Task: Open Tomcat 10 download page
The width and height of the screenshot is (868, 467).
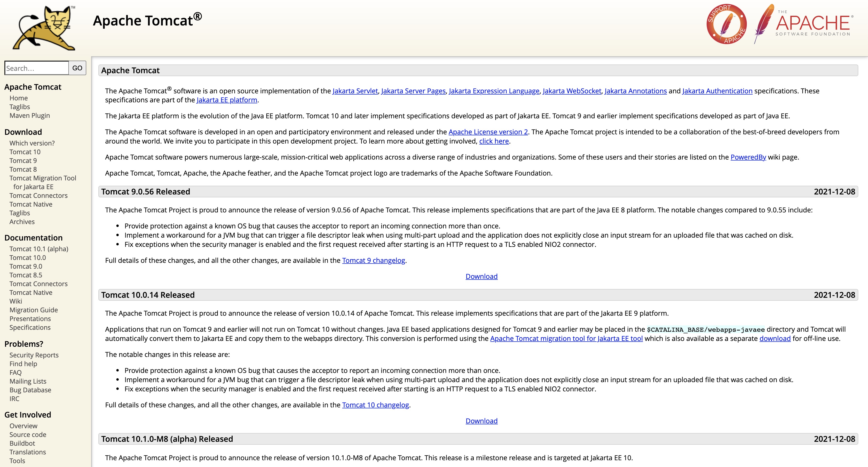Action: (x=25, y=152)
